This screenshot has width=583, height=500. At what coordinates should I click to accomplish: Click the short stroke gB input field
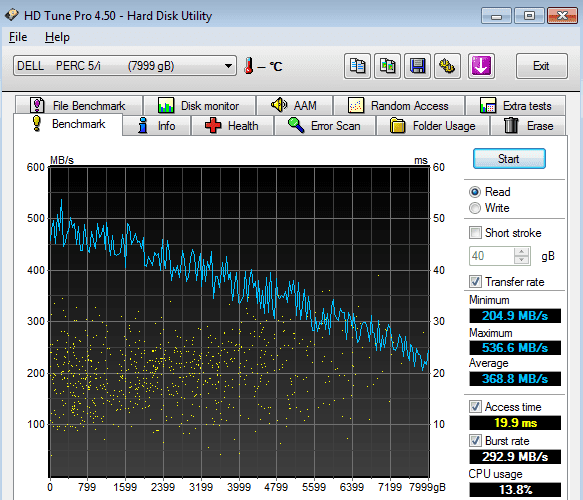pos(492,256)
